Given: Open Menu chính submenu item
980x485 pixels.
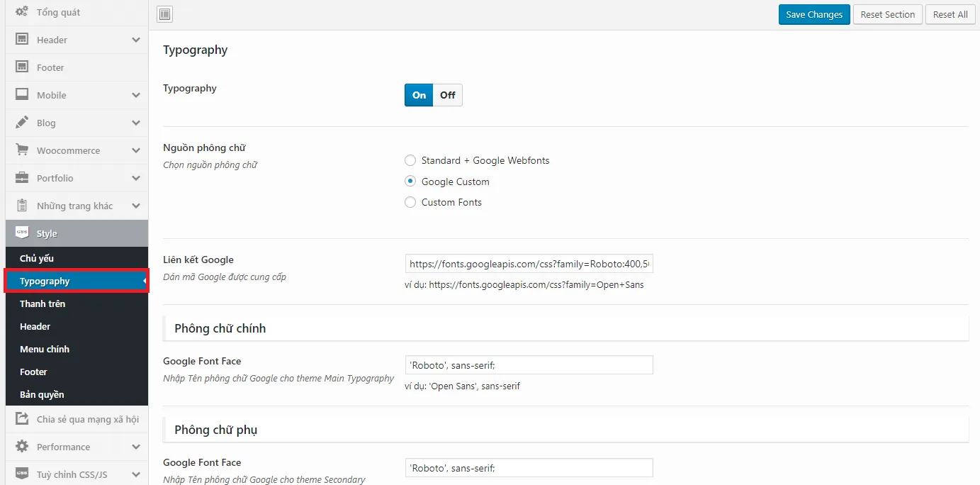Looking at the screenshot, I should (77, 349).
